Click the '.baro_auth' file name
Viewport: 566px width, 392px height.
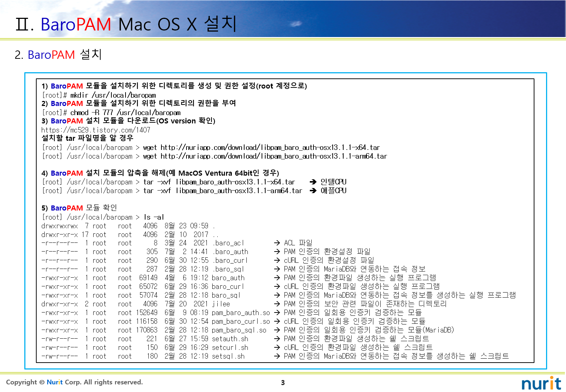pyautogui.click(x=230, y=252)
